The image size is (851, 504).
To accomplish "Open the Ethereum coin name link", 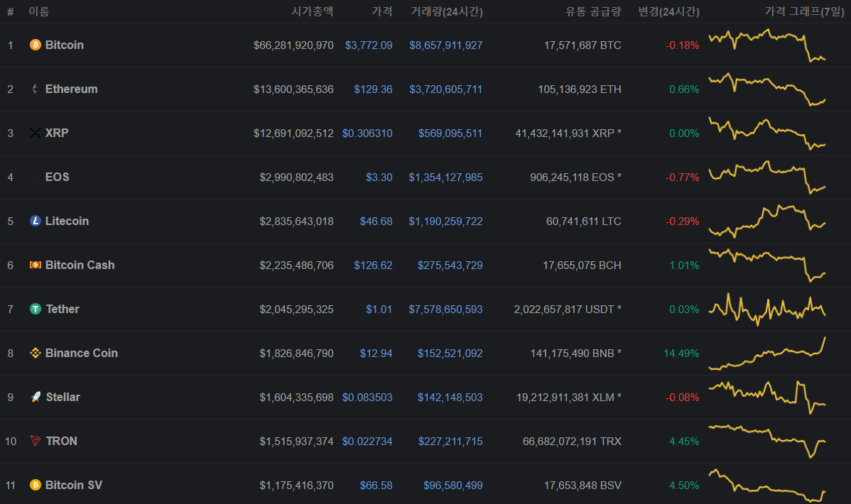I will click(x=72, y=89).
